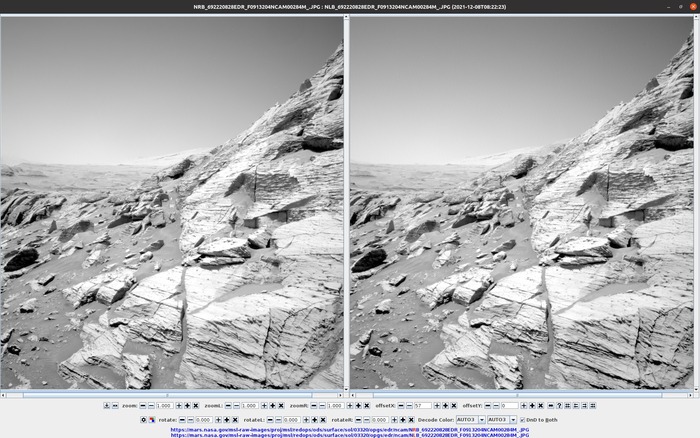The width and height of the screenshot is (700, 438).
Task: Click the question mark help icon
Action: 559,406
